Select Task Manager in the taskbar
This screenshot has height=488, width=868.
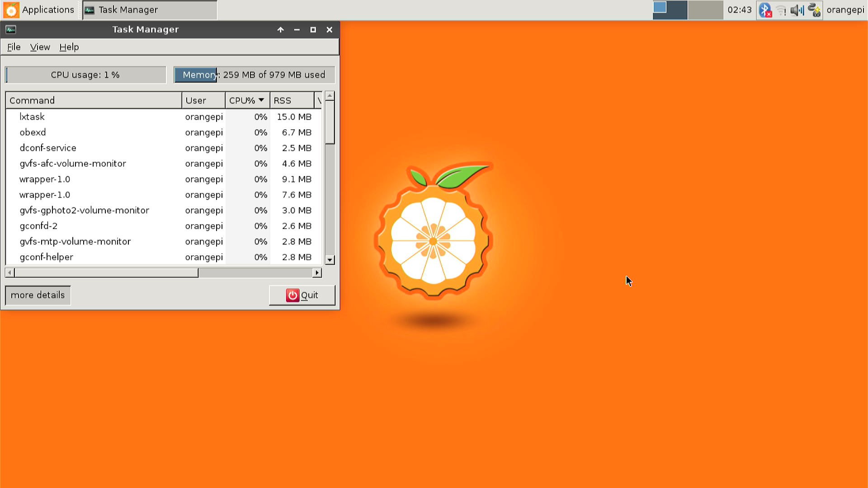(x=150, y=10)
